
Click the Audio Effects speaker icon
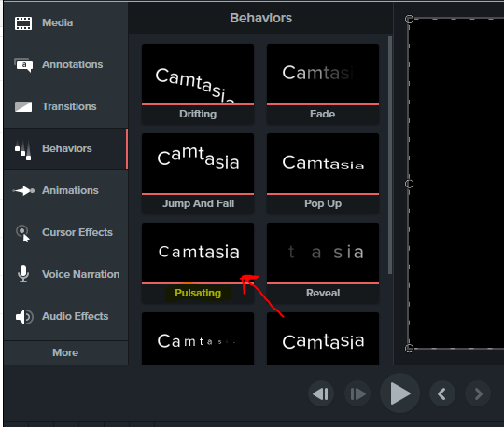tap(24, 317)
